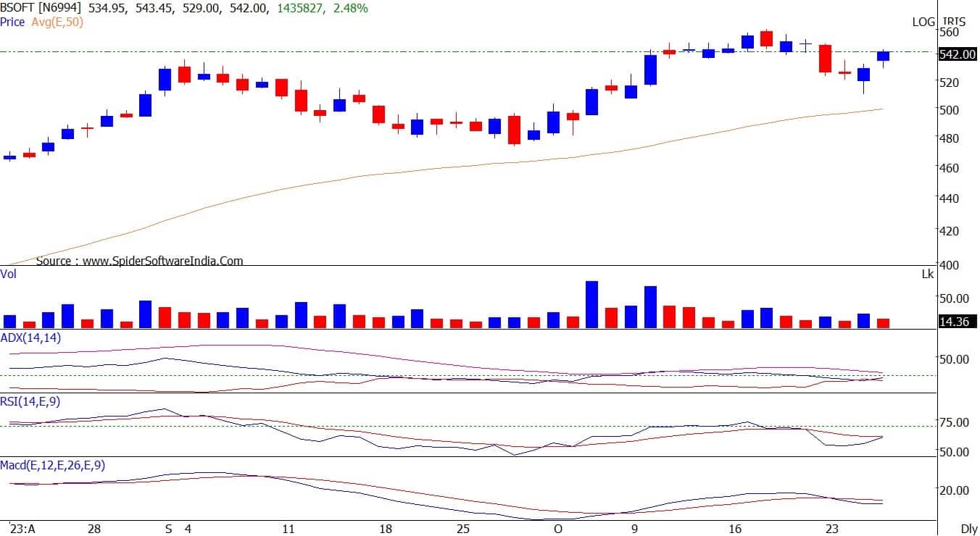Click the 50.00 scale value in ADX panel

coord(955,359)
